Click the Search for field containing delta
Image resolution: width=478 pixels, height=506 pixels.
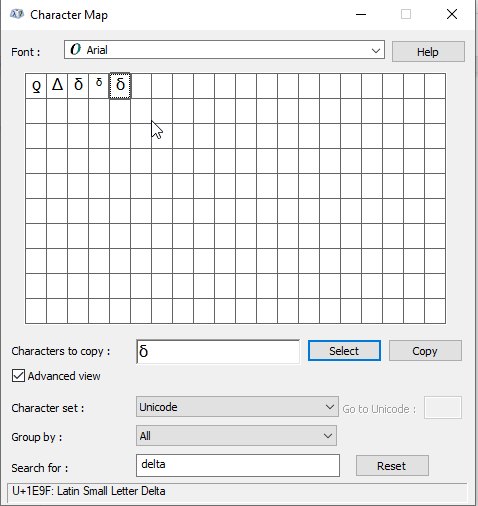pyautogui.click(x=238, y=465)
